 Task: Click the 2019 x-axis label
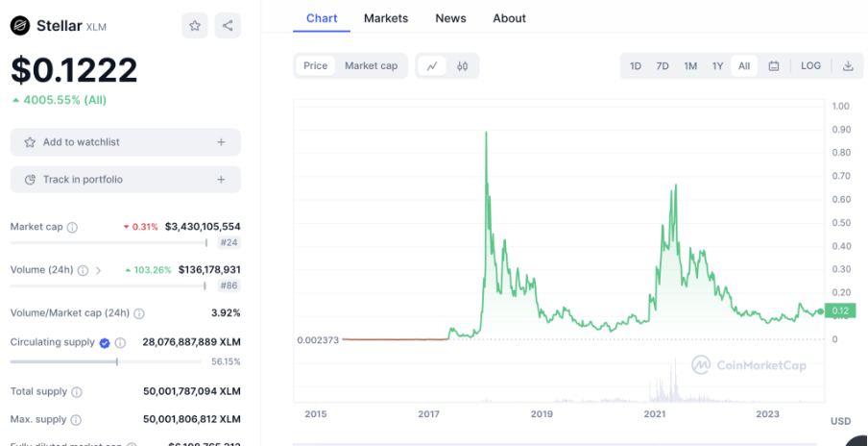(x=542, y=414)
